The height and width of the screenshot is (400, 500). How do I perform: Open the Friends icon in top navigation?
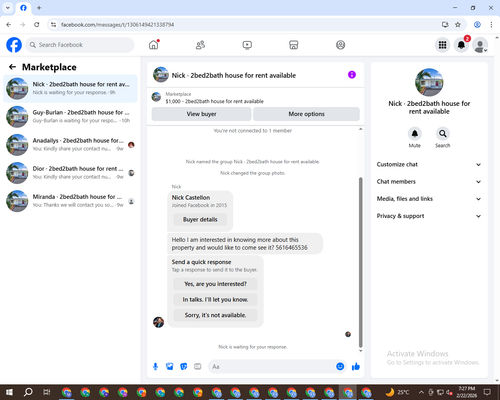click(x=200, y=45)
